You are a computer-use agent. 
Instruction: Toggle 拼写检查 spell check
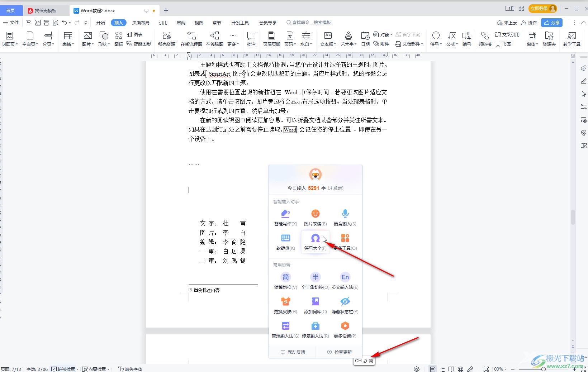coord(63,369)
